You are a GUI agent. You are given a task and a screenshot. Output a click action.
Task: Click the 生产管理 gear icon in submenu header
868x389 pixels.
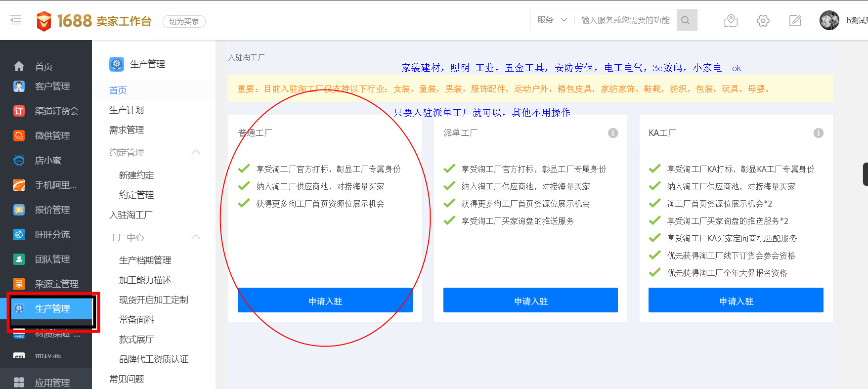click(117, 64)
